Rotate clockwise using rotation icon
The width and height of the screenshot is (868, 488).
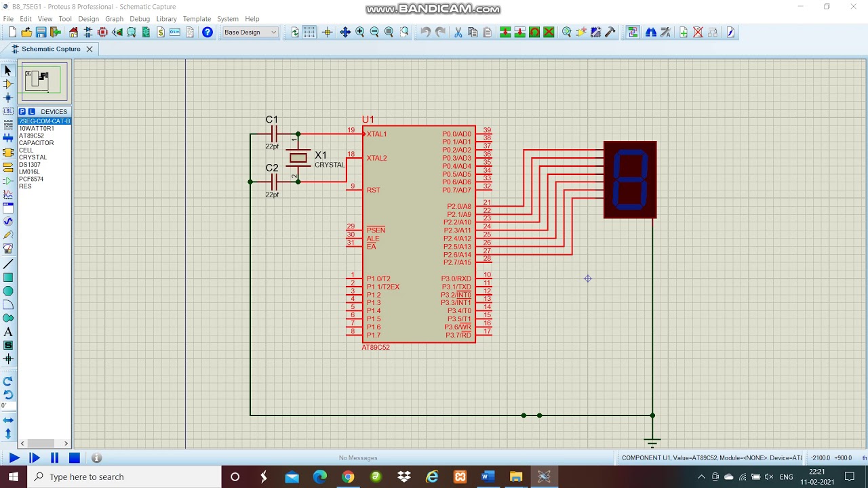8,381
